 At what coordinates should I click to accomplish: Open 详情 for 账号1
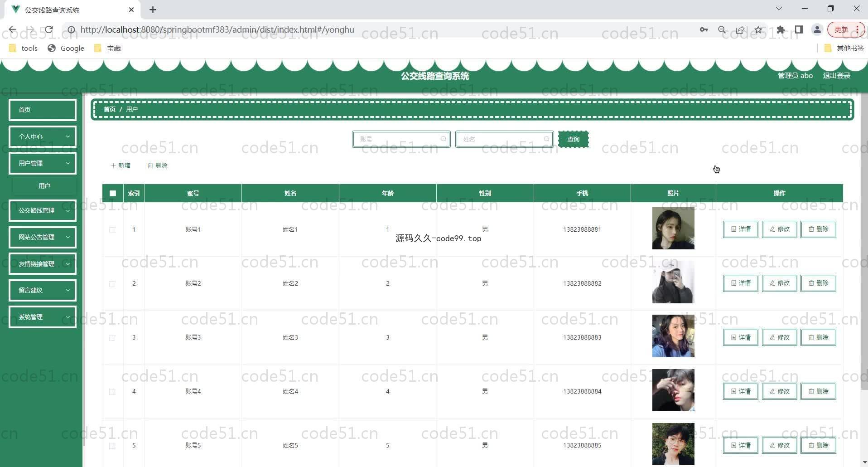click(740, 229)
